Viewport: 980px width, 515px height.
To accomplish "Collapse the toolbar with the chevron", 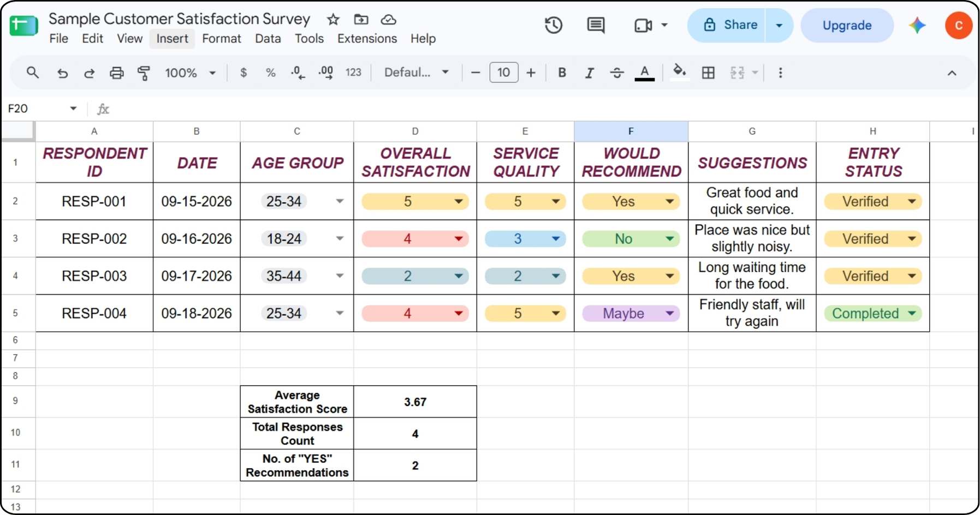I will pos(952,73).
